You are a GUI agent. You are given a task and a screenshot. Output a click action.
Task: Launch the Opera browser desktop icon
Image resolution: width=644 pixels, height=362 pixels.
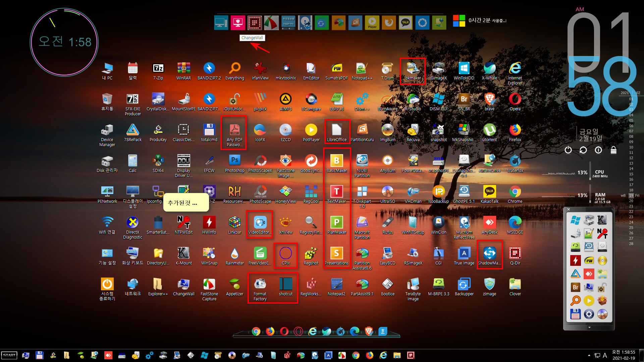click(515, 102)
